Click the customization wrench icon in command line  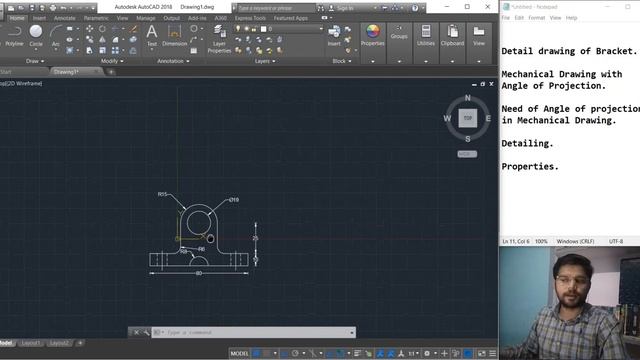pos(146,333)
